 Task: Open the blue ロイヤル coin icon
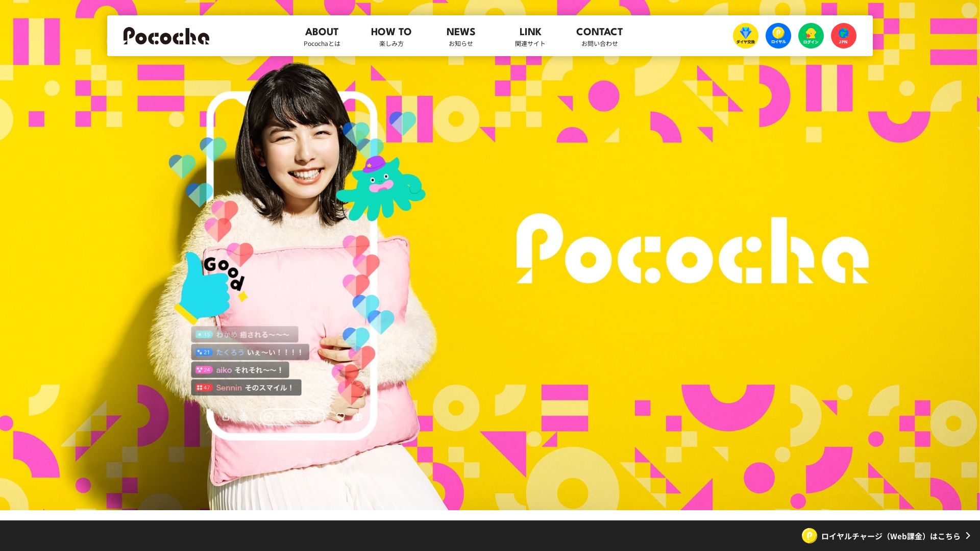[x=778, y=36]
